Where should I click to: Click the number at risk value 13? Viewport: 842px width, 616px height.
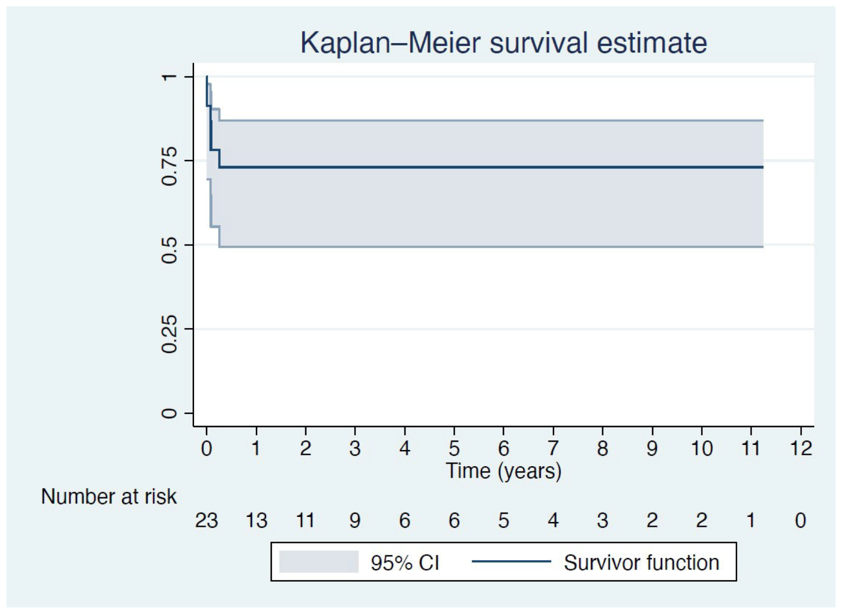pos(256,521)
